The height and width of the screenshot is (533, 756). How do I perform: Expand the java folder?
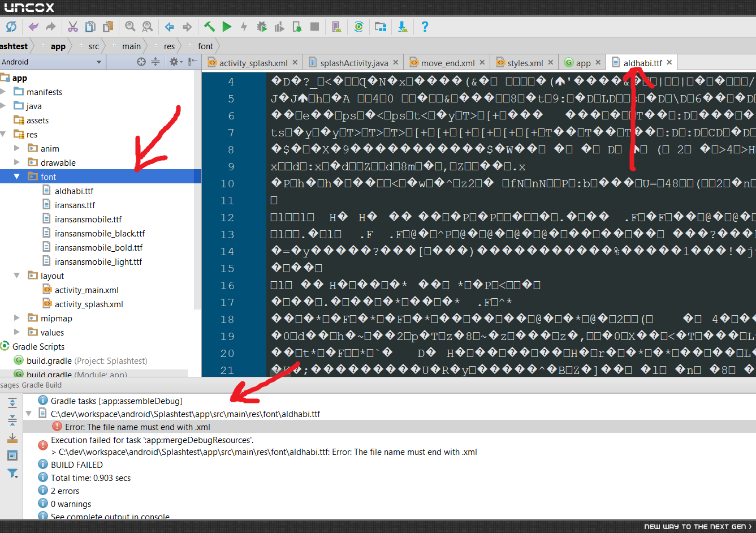(3, 106)
